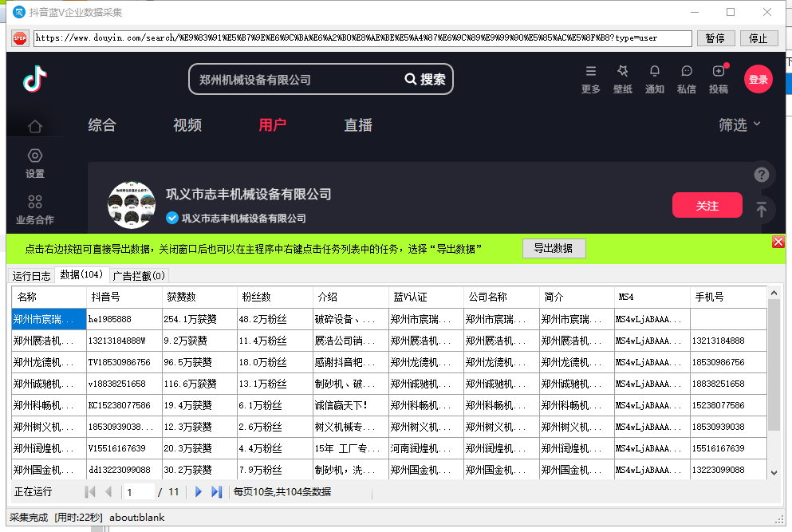This screenshot has width=792, height=532.
Task: Expand the 筛选 filter dropdown
Action: tap(739, 124)
